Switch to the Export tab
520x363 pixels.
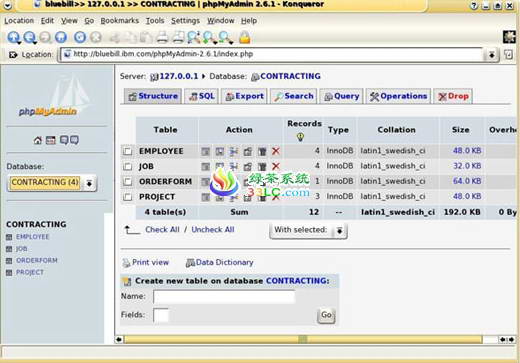pyautogui.click(x=244, y=96)
